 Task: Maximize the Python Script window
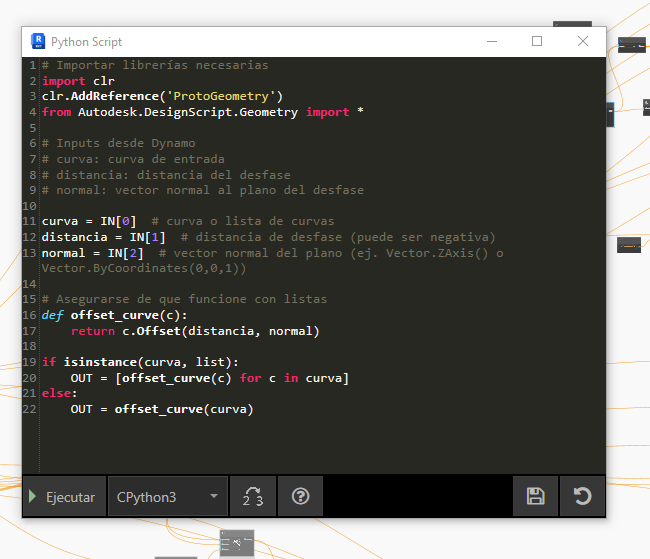click(x=537, y=41)
